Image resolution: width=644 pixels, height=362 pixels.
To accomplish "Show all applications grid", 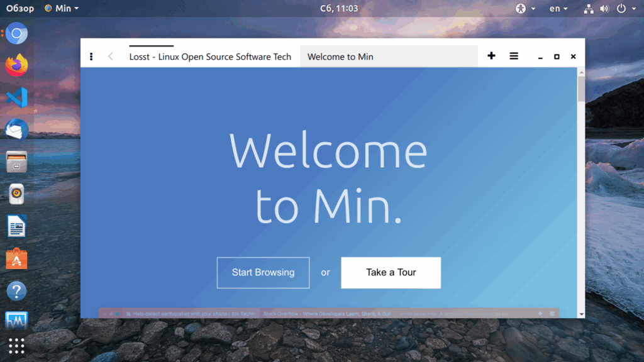I will click(x=16, y=346).
